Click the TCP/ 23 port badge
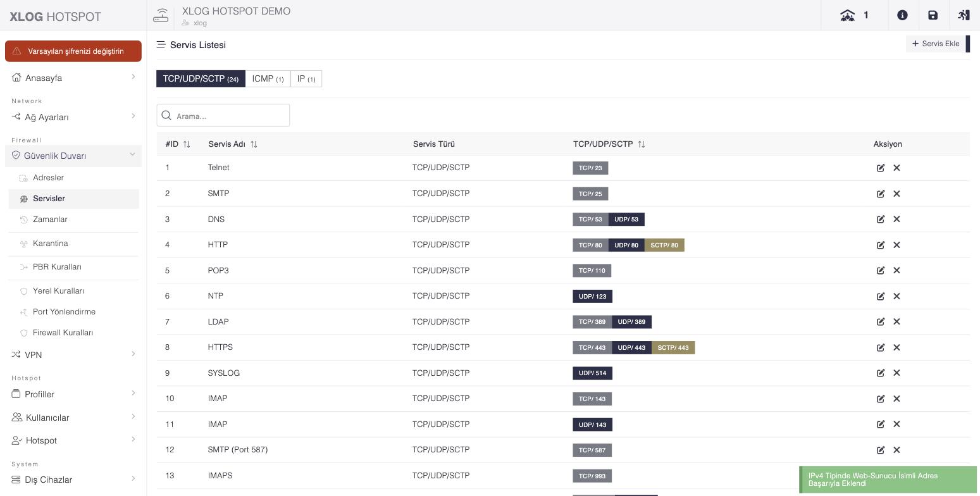This screenshot has width=980, height=496. [590, 168]
